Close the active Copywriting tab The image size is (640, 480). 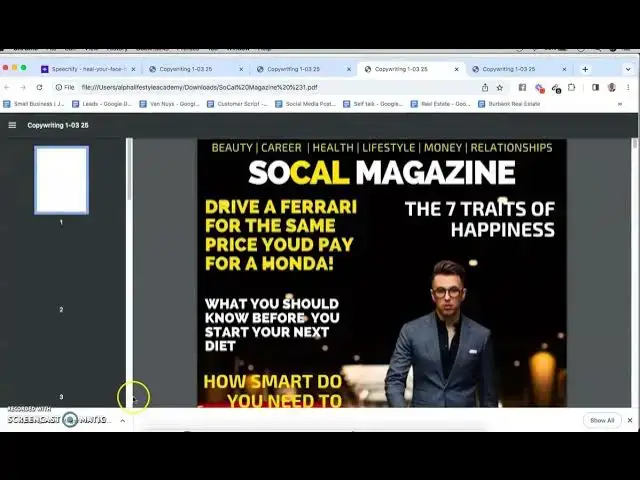click(456, 69)
